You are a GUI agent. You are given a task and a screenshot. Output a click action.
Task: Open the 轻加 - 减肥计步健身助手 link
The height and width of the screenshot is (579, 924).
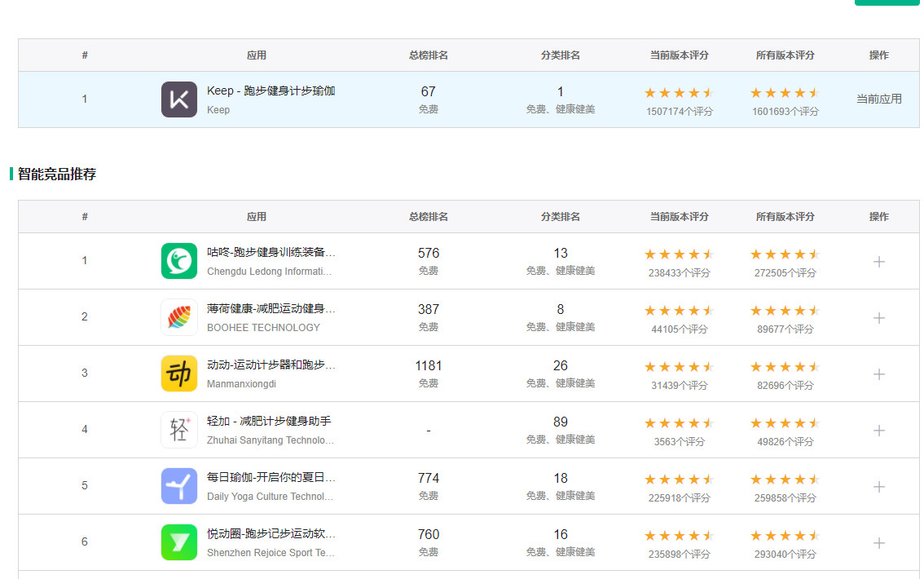pos(269,422)
